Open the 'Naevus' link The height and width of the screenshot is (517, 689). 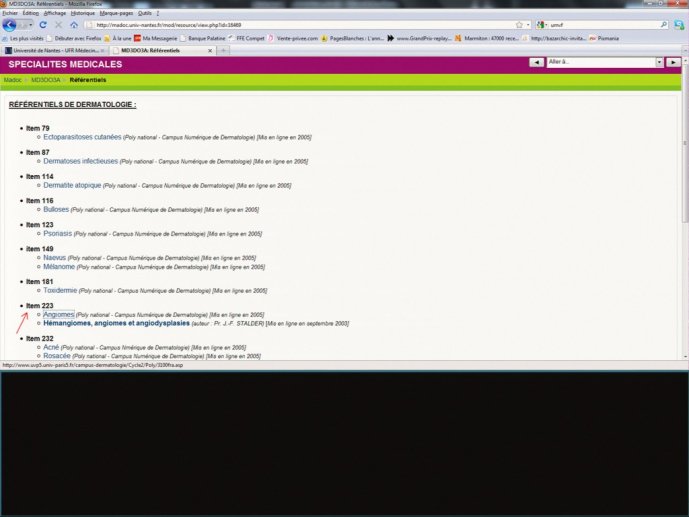[x=54, y=258]
